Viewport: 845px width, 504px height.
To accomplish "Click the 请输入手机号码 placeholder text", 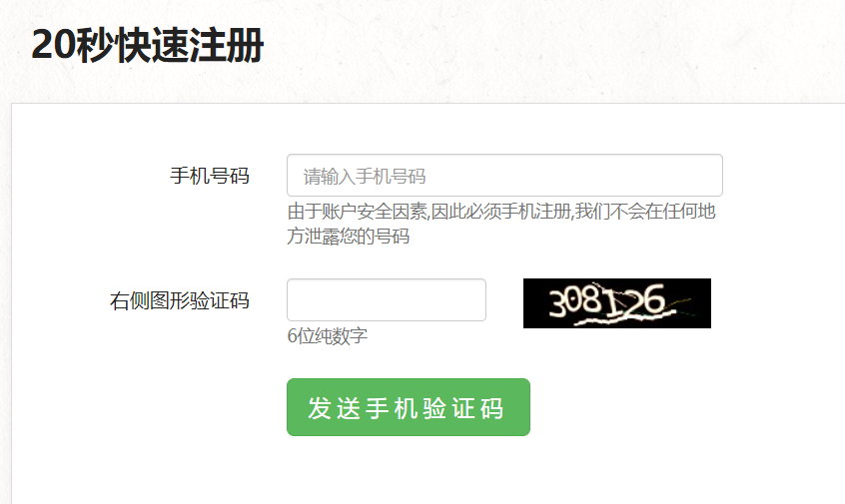I will [x=365, y=177].
